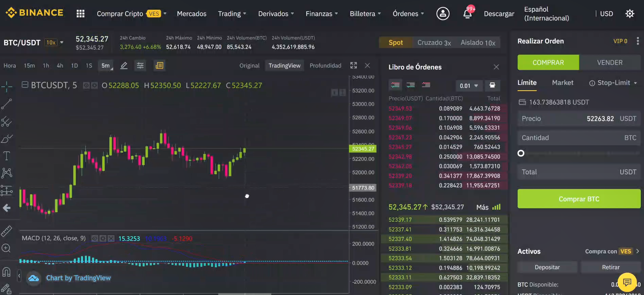Select the 15m timeframe

coord(29,66)
